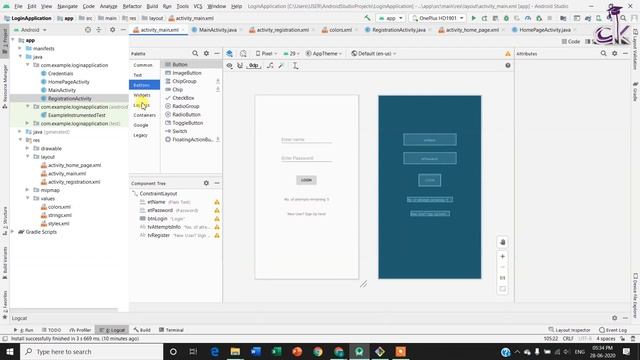The height and width of the screenshot is (360, 640).
Task: Click the clear all constraints icon
Action: click(270, 65)
